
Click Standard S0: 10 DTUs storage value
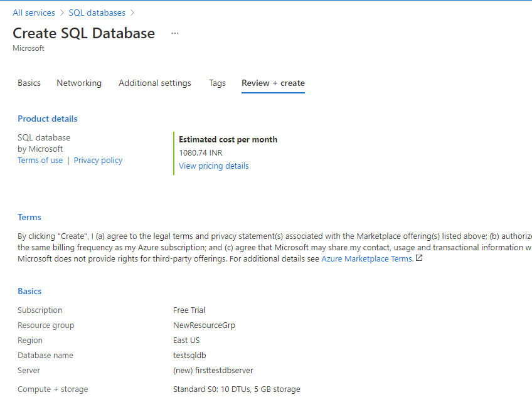tap(237, 389)
